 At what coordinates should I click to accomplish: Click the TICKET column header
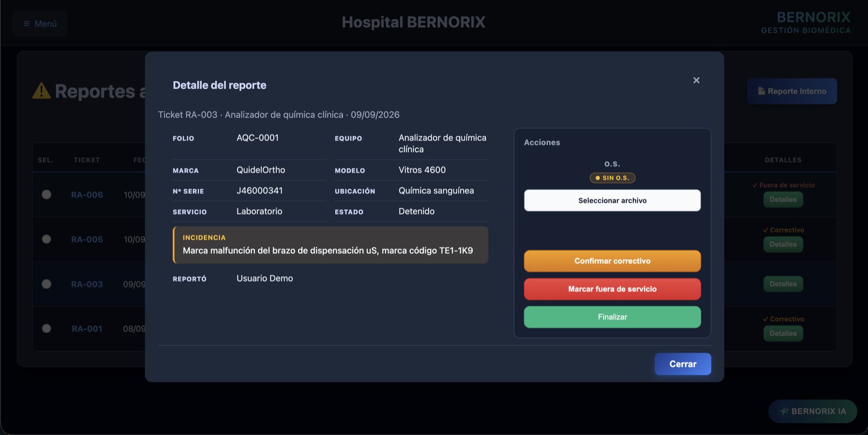point(87,160)
